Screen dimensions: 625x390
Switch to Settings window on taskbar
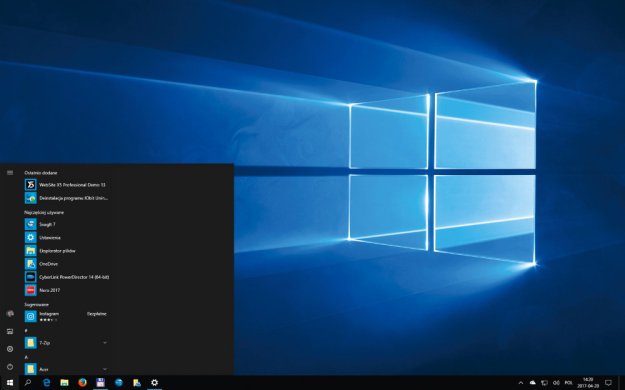[x=155, y=383]
